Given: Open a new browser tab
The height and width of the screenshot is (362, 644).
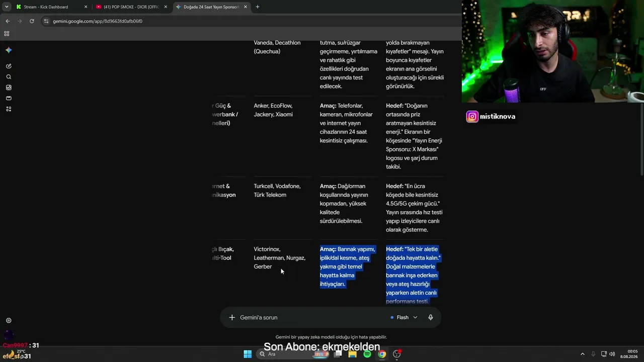Looking at the screenshot, I should pos(258,7).
